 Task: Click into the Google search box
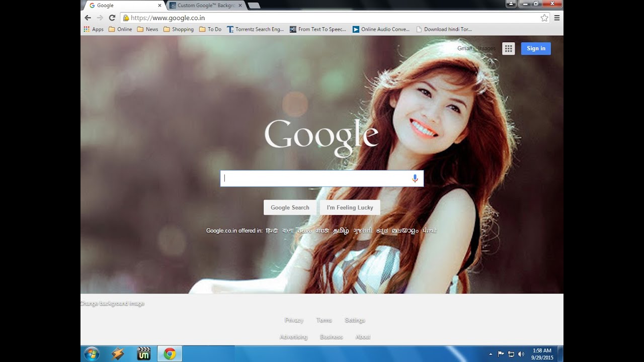(x=322, y=178)
